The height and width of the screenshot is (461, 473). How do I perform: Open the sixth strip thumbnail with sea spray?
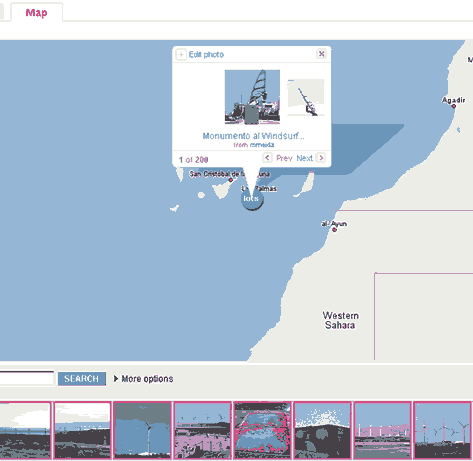322,431
